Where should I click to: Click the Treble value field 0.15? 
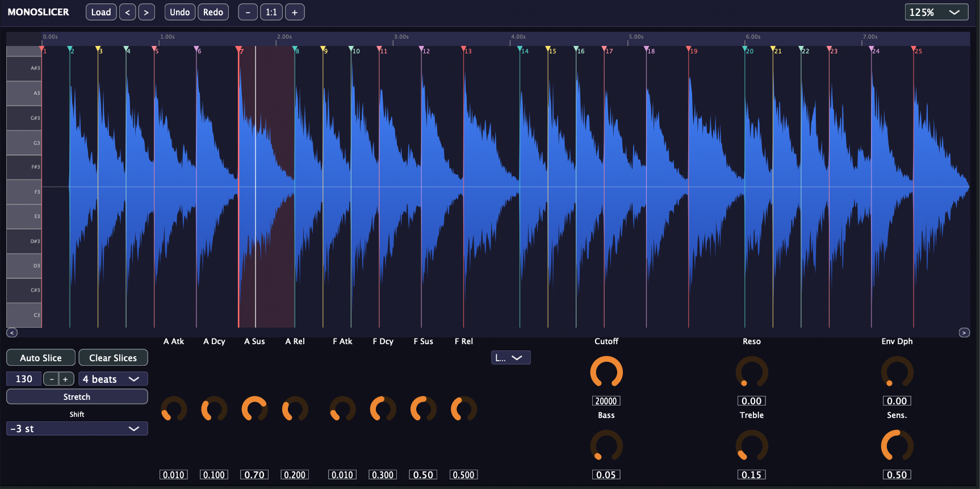click(x=752, y=475)
